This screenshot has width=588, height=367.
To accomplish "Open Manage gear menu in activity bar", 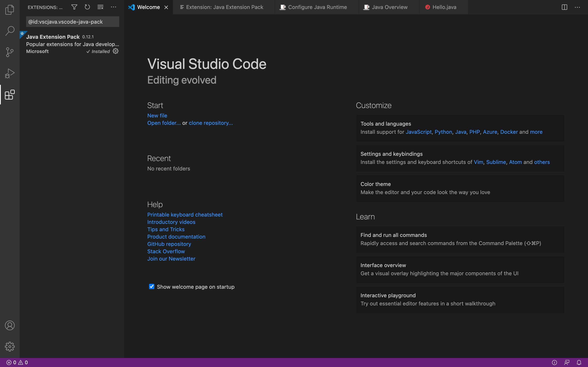I will [10, 346].
